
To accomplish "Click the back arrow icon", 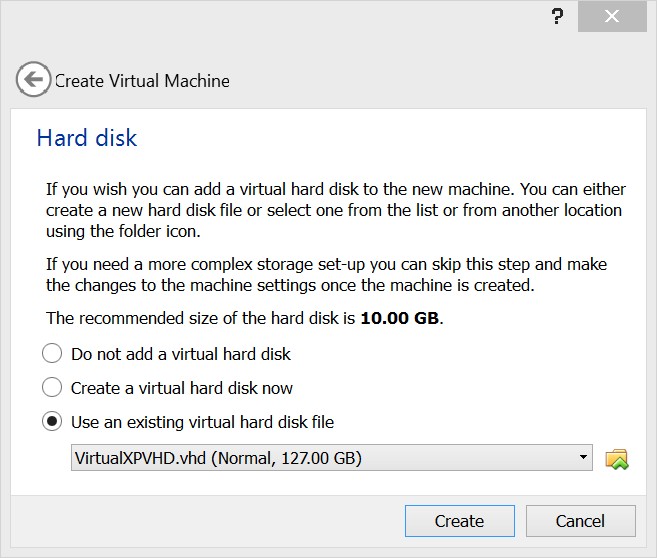I will 33,80.
